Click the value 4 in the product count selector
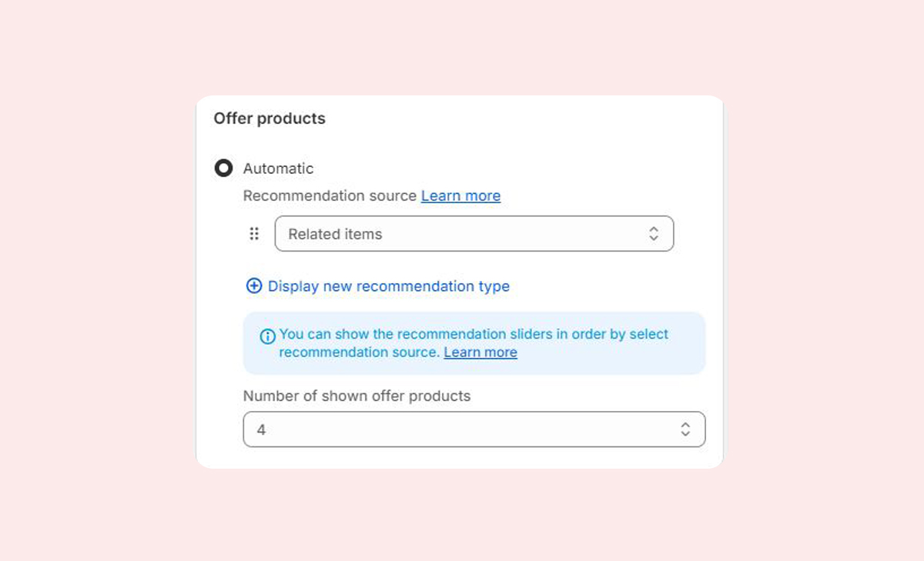The height and width of the screenshot is (561, 924). point(261,430)
